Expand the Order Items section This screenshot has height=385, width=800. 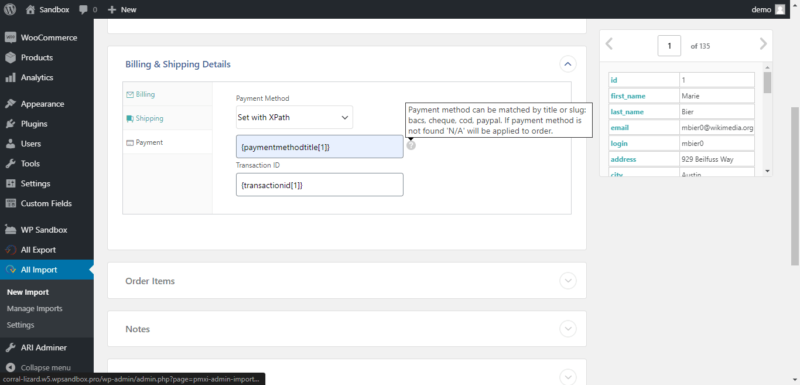click(x=568, y=281)
